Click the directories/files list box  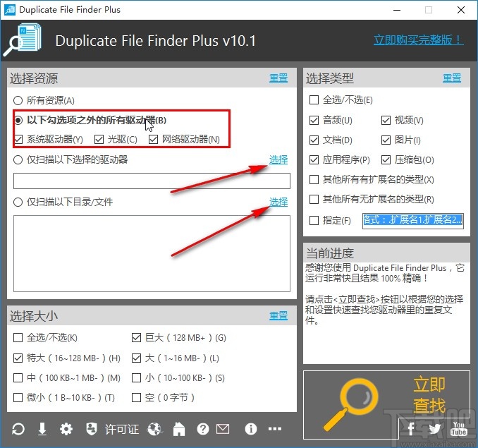coord(152,253)
